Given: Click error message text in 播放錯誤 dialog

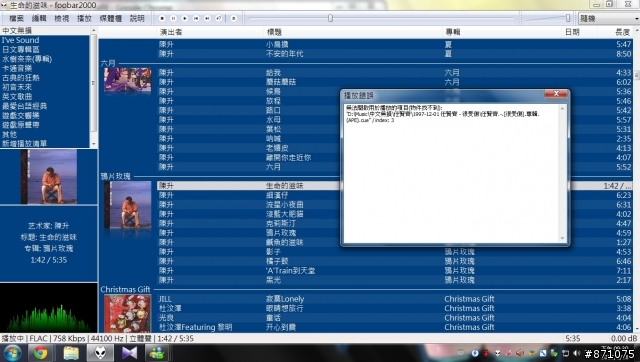Looking at the screenshot, I should [x=442, y=114].
